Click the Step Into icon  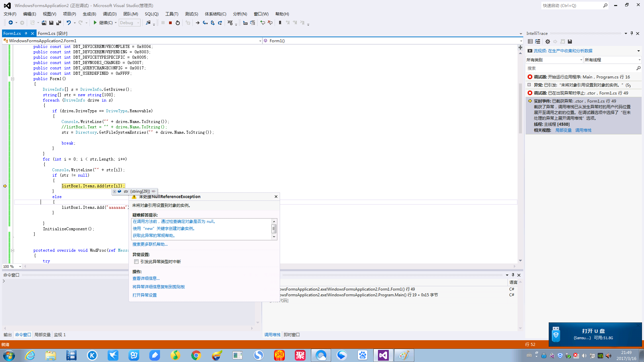point(205,23)
